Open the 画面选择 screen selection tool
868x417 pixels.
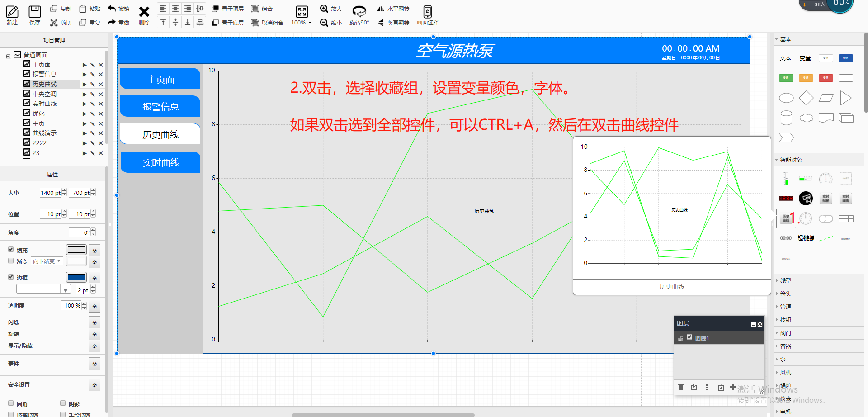[x=428, y=15]
